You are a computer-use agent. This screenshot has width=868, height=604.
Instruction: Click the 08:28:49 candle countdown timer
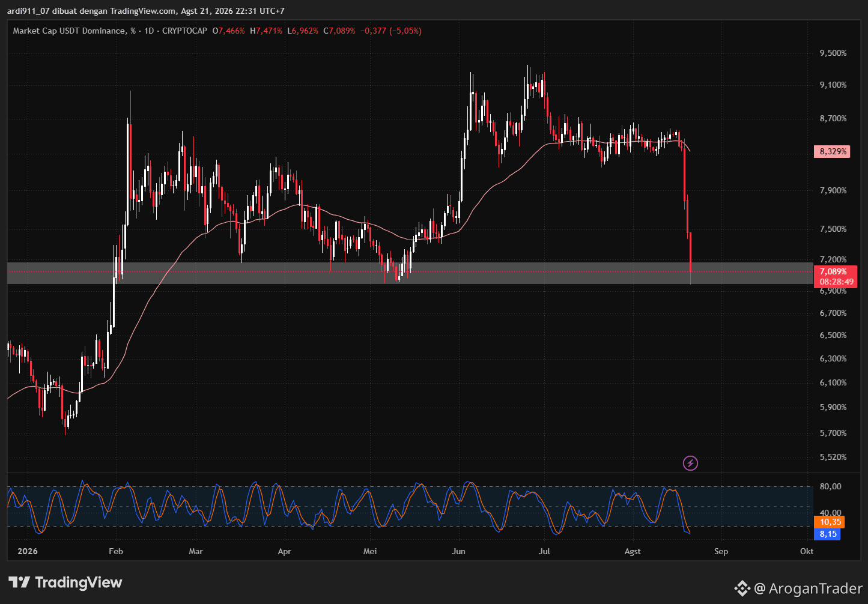pos(836,282)
